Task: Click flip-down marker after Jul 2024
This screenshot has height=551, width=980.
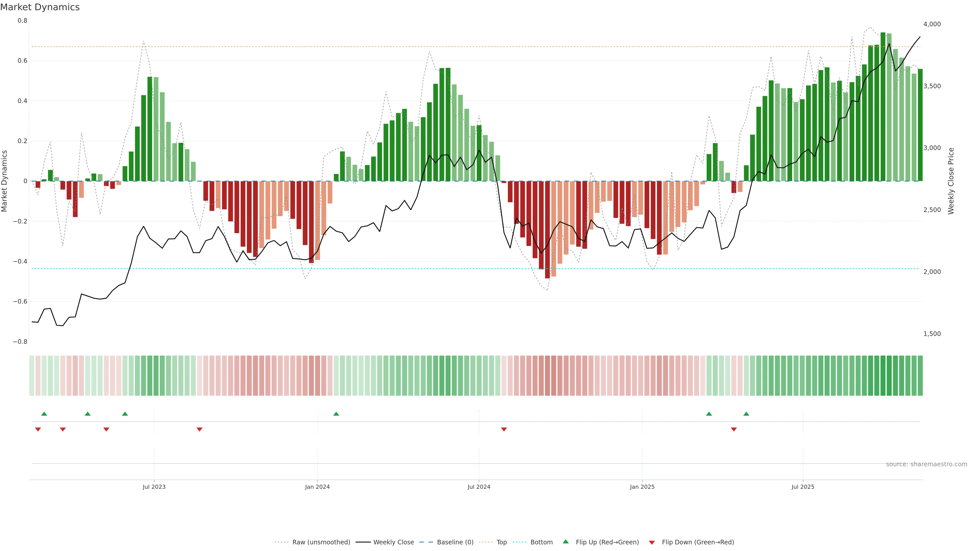Action: pos(504,429)
